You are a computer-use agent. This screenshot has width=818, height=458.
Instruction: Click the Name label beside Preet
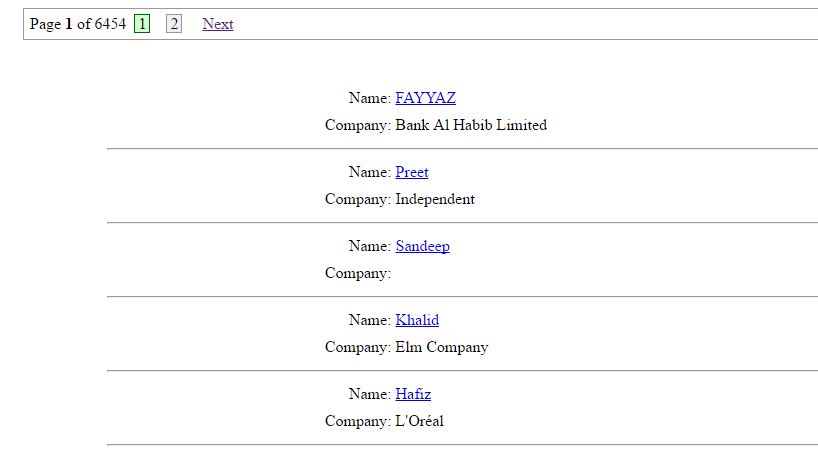(x=369, y=172)
